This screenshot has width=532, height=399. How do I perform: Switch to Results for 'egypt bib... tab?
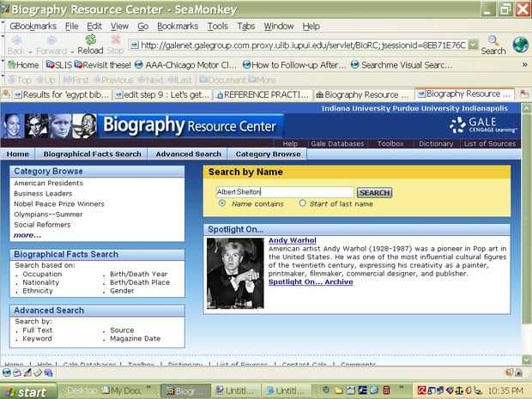[x=61, y=94]
